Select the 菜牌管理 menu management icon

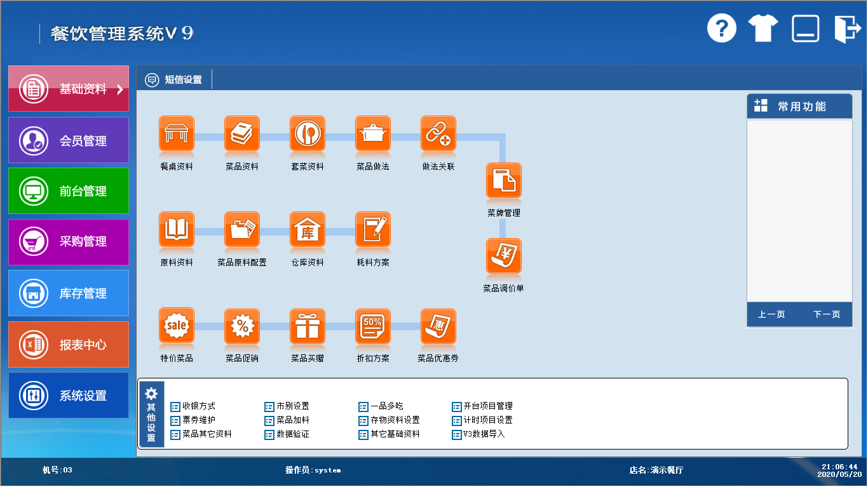pos(504,181)
